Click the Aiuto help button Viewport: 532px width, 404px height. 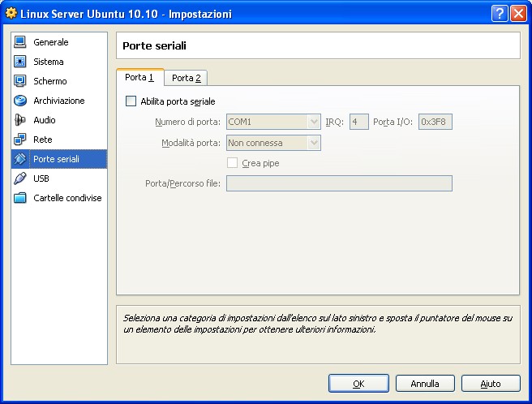(491, 383)
